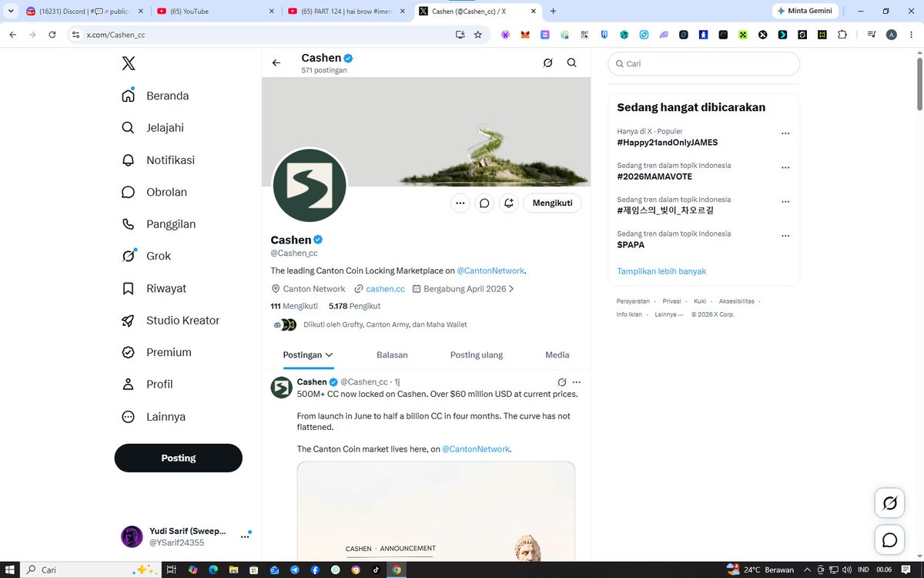The height and width of the screenshot is (578, 924).
Task: Click the message icon on Cashen profile
Action: [x=484, y=203]
